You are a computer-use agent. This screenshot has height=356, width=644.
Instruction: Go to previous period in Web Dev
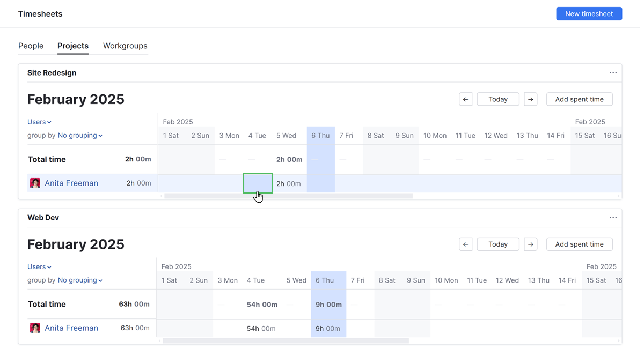click(465, 244)
